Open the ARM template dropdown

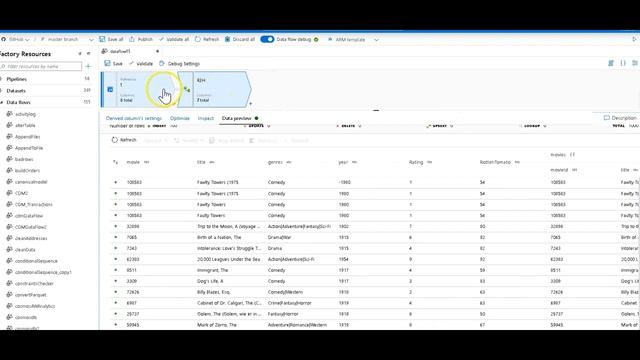click(x=353, y=40)
